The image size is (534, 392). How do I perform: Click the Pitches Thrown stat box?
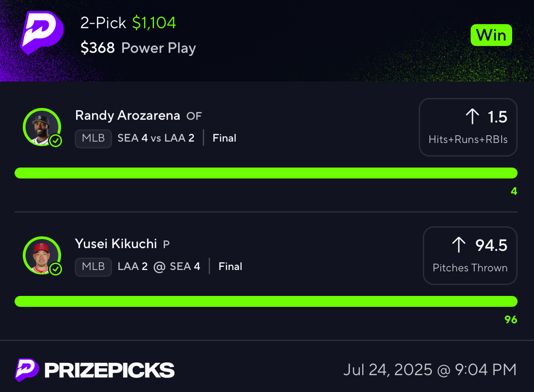click(x=470, y=255)
